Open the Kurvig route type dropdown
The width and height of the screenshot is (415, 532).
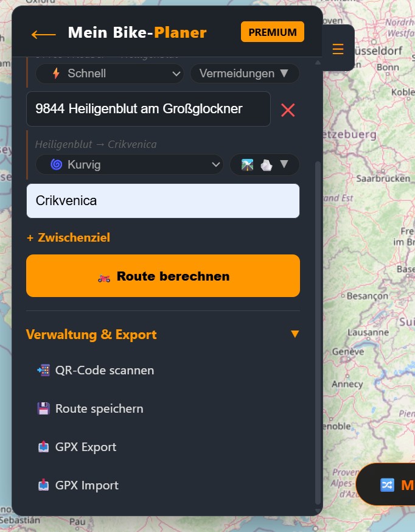(130, 164)
